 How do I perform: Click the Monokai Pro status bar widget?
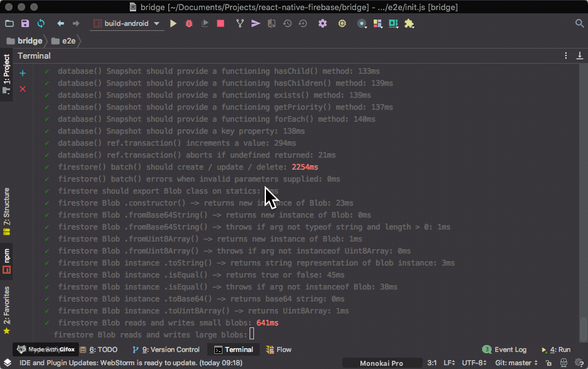pyautogui.click(x=381, y=363)
